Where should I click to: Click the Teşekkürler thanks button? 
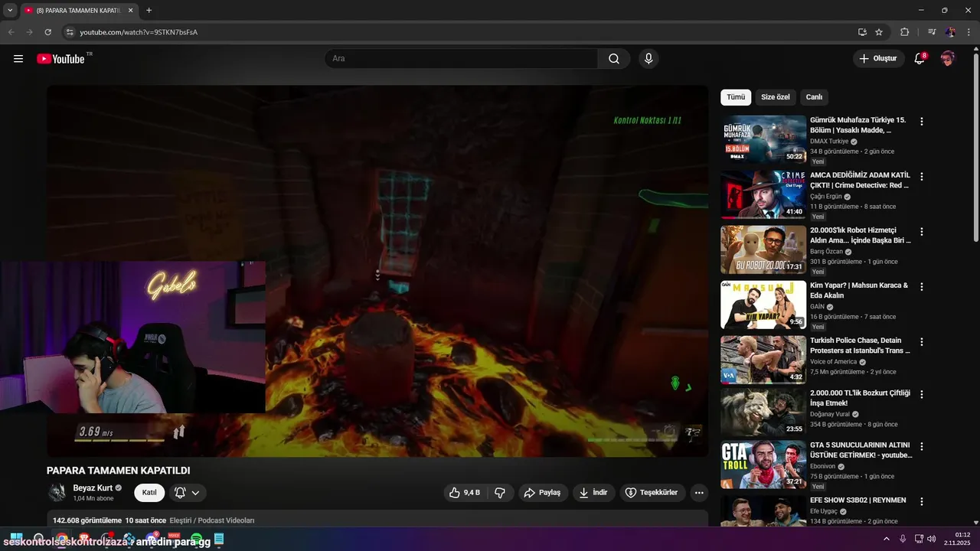[652, 493]
